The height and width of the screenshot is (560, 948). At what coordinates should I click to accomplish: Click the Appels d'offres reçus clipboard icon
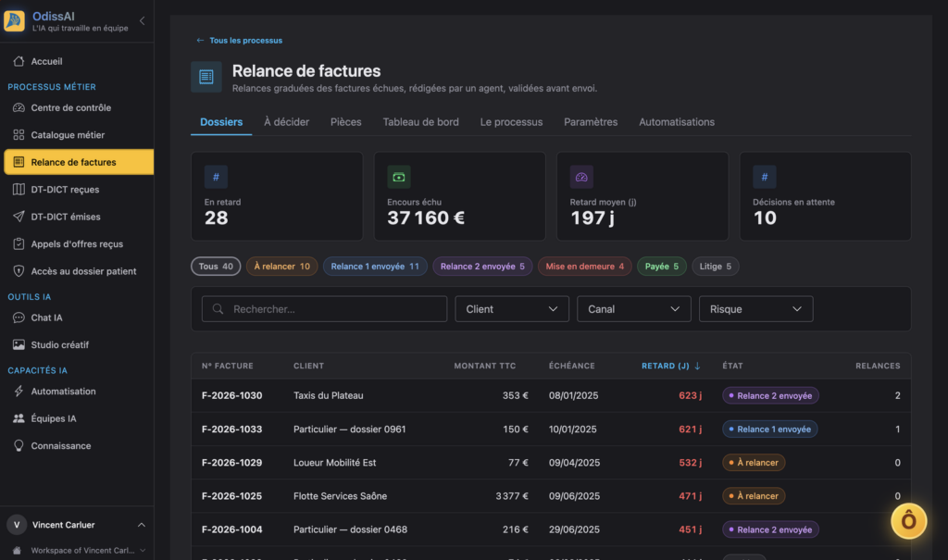pos(19,243)
